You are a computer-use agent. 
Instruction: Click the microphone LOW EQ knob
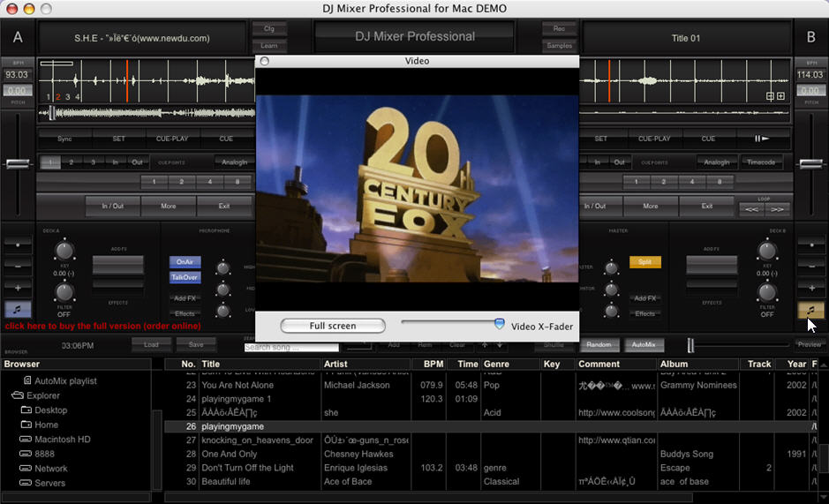pyautogui.click(x=223, y=311)
